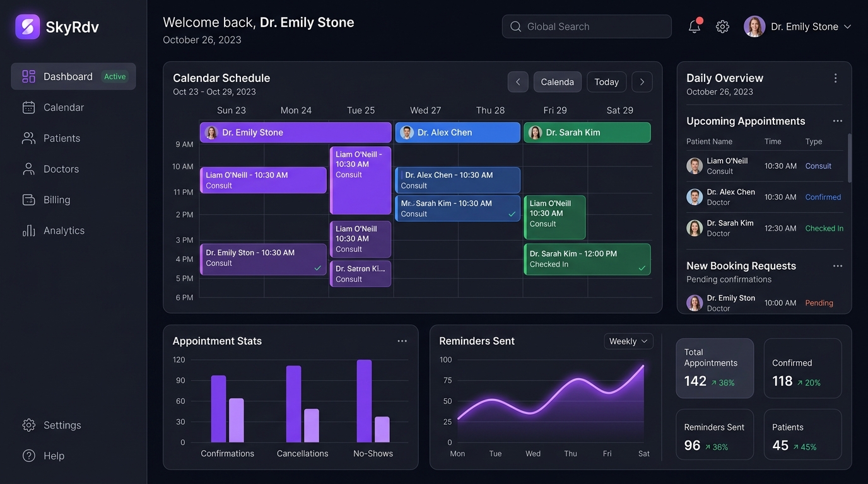The image size is (868, 484).
Task: Open Upcoming Appointments more options
Action: tap(837, 121)
